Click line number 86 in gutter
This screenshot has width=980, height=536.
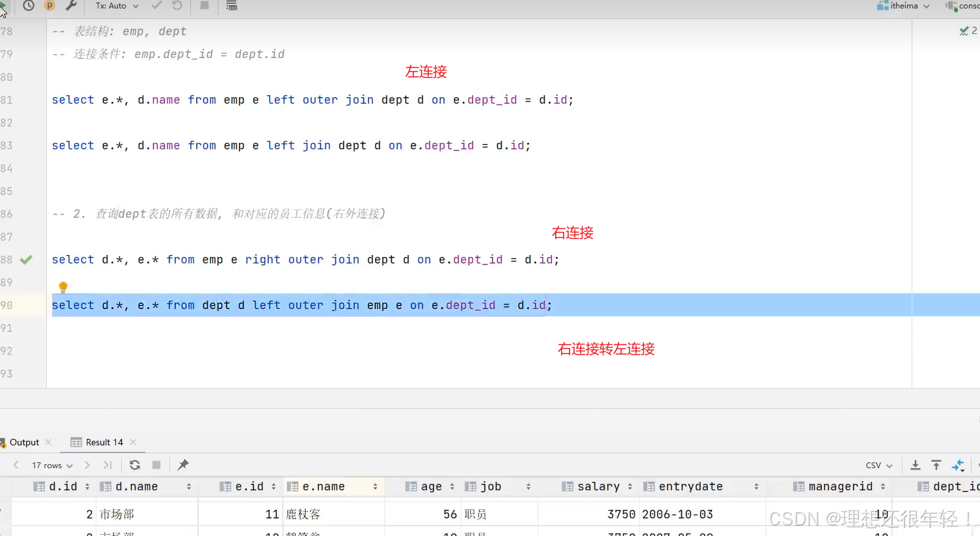click(x=7, y=214)
